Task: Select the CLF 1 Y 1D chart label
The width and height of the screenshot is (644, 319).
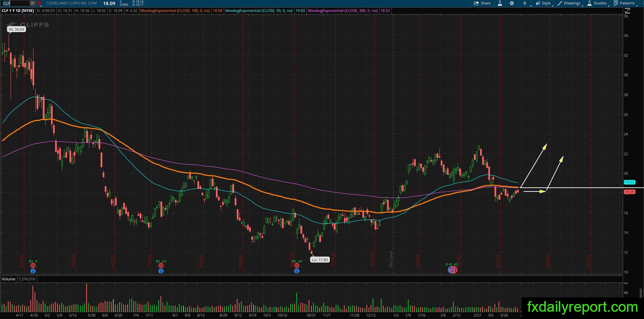Action: coord(18,11)
